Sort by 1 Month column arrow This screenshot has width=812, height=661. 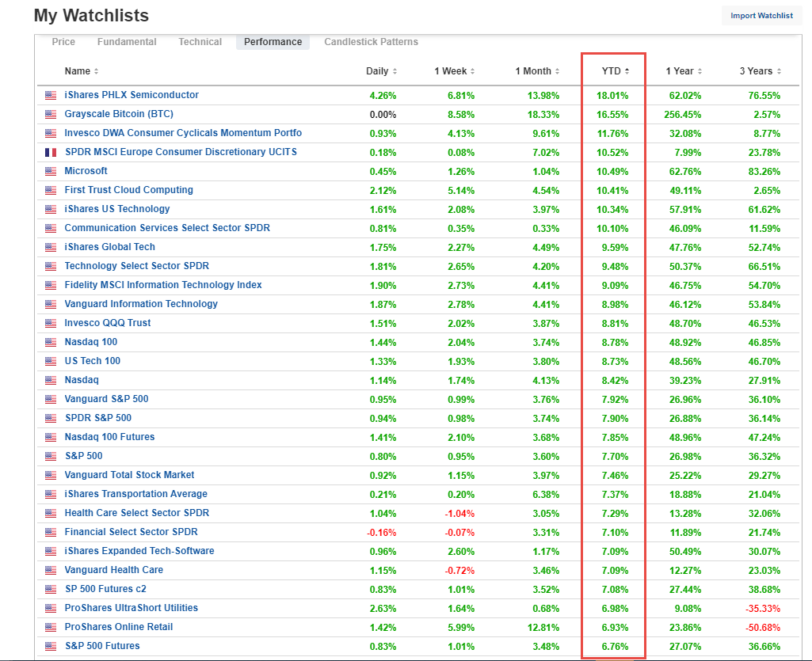click(x=557, y=71)
